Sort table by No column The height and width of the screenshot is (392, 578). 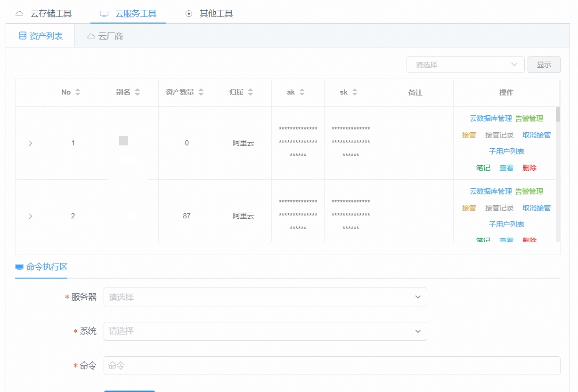(78, 93)
